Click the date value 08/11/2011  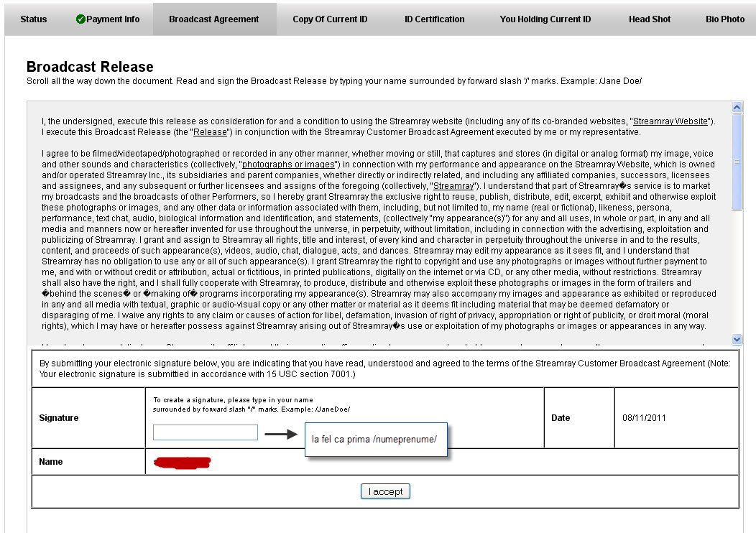point(644,418)
